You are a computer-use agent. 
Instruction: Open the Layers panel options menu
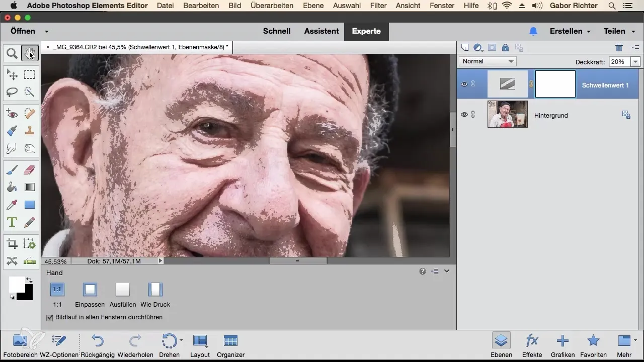coord(635,48)
